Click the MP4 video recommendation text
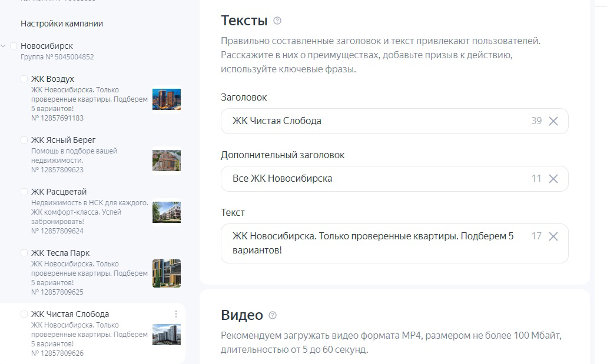This screenshot has height=364, width=607. tap(391, 342)
